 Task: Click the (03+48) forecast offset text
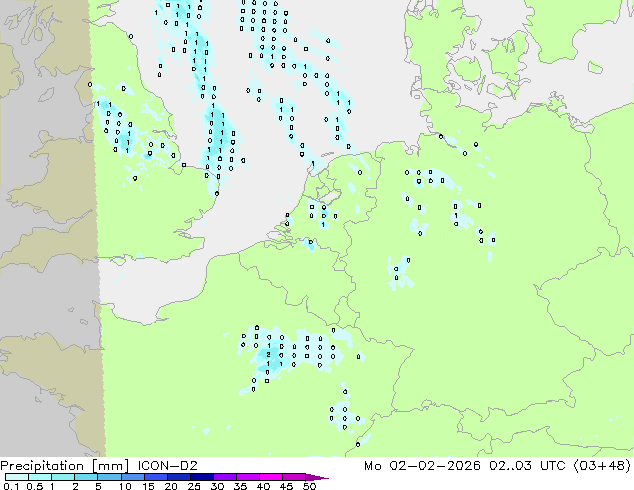602,466
